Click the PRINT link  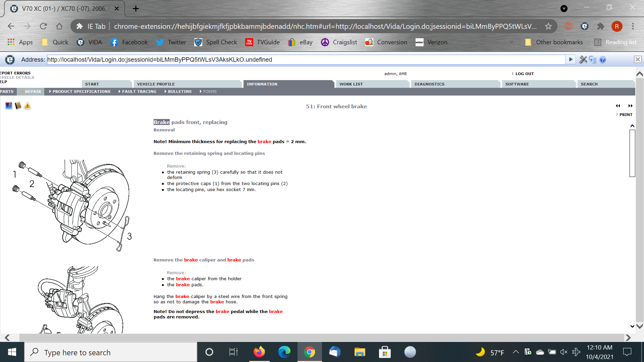pos(626,115)
